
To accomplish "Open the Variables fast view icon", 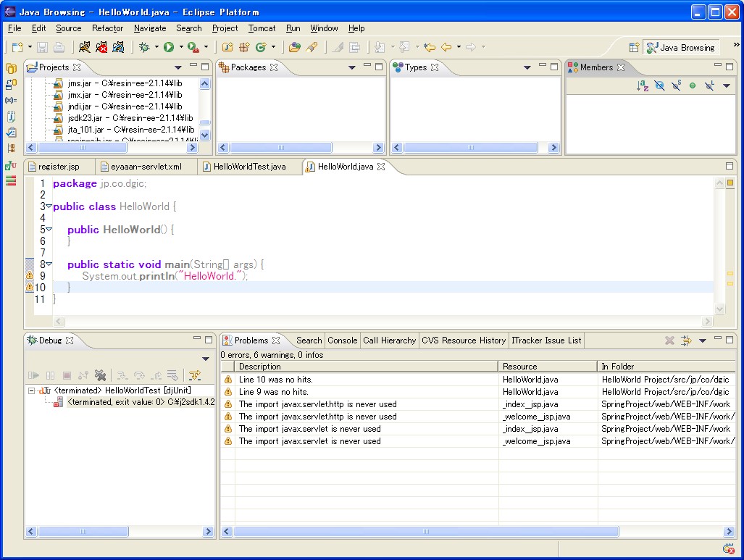I will (11, 100).
